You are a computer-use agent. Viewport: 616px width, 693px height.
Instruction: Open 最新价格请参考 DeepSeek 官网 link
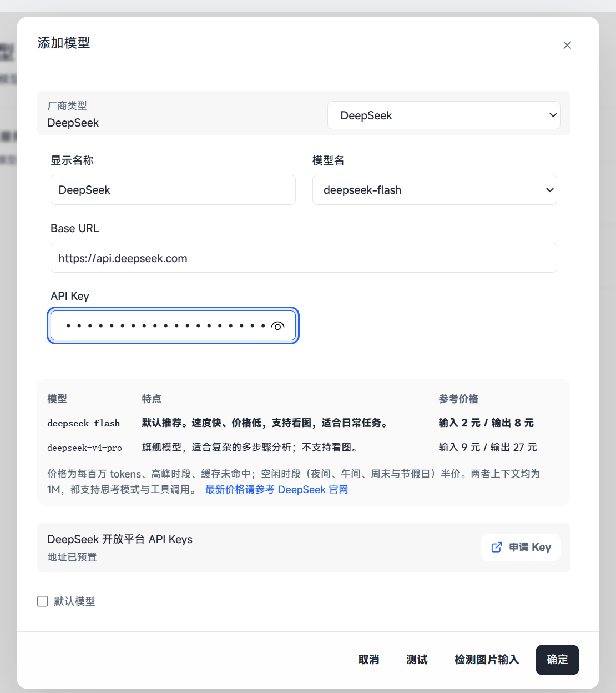click(276, 490)
